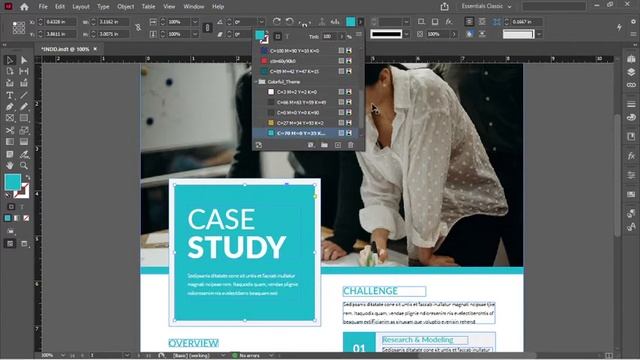Open the tint value slider arrow
Image resolution: width=640 pixels, height=360 pixels.
click(x=342, y=36)
